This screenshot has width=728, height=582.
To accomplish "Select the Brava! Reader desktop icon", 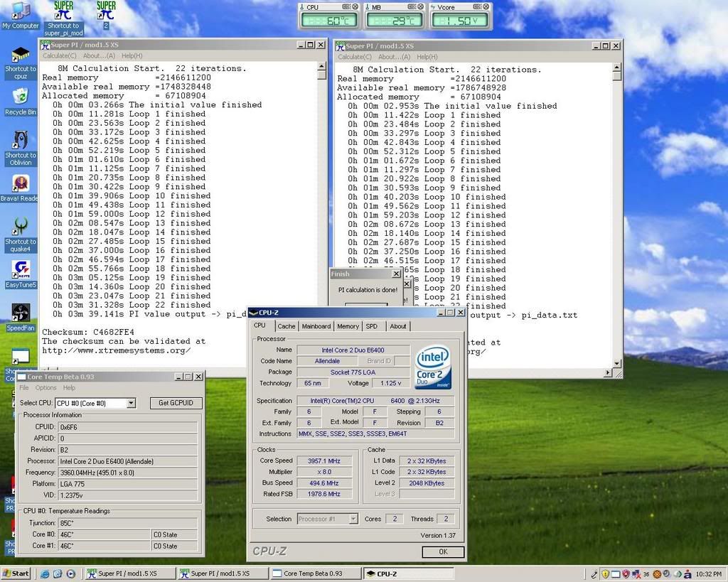I will [x=20, y=185].
